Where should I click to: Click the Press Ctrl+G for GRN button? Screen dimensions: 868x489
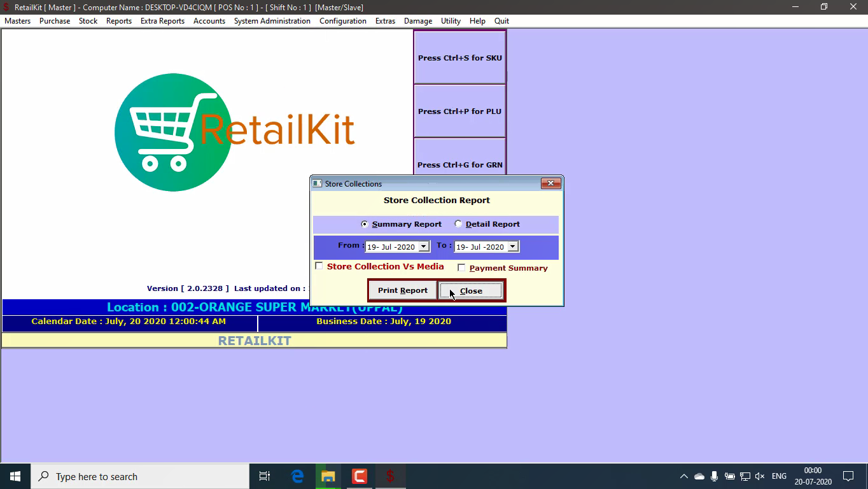459,157
